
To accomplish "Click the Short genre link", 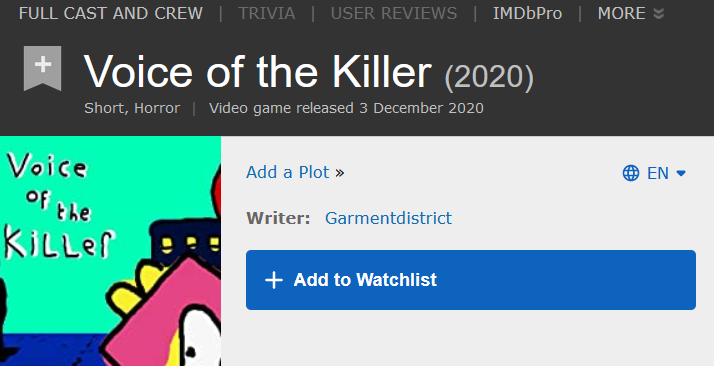I will pos(106,109).
